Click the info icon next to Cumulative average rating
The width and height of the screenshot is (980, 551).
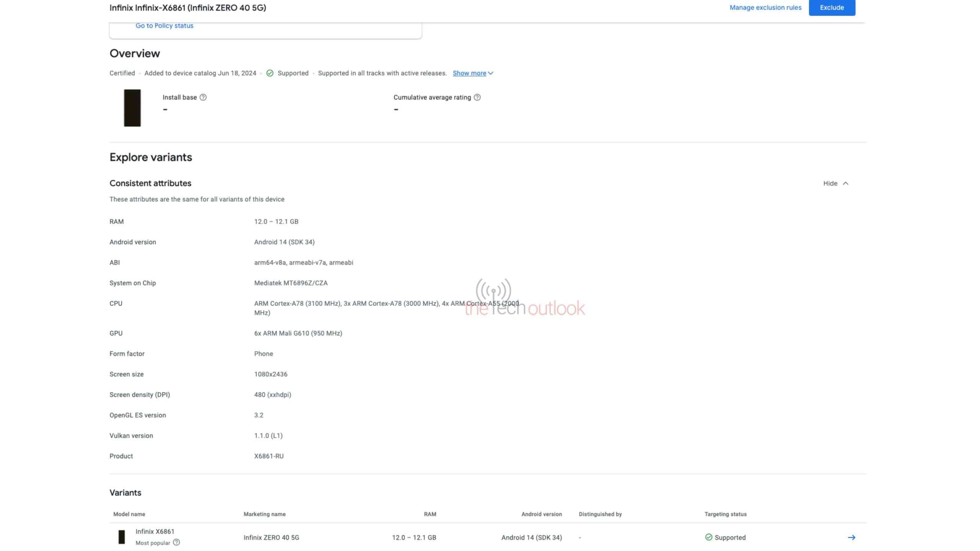click(477, 97)
